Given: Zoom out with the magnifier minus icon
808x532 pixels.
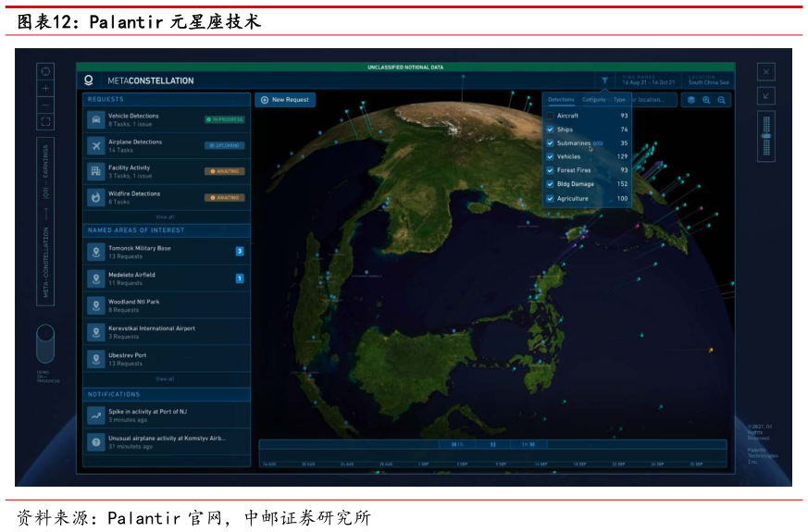Looking at the screenshot, I should (721, 100).
